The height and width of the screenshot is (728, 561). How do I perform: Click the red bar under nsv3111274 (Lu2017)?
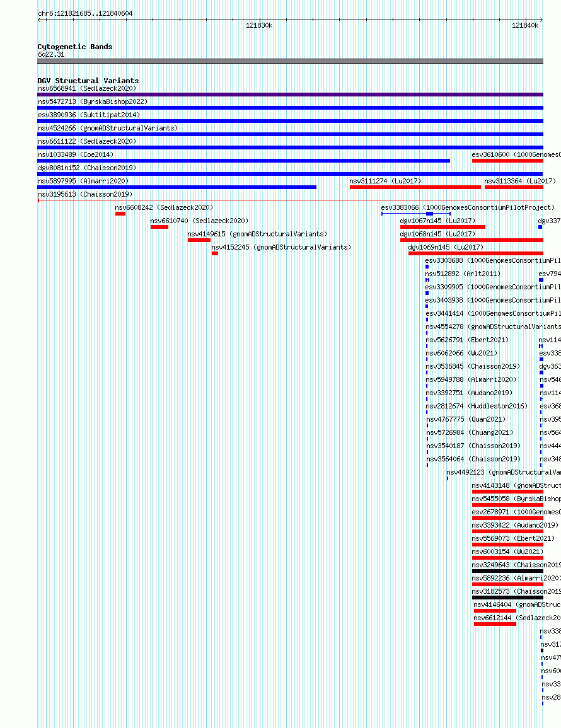(415, 187)
